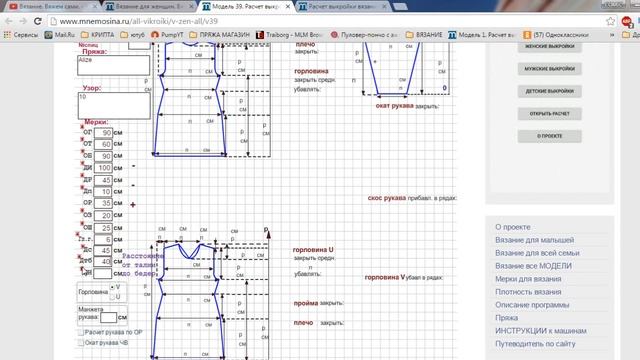The image size is (640, 360).
Task: Select the V neckline radio button
Action: 112,287
